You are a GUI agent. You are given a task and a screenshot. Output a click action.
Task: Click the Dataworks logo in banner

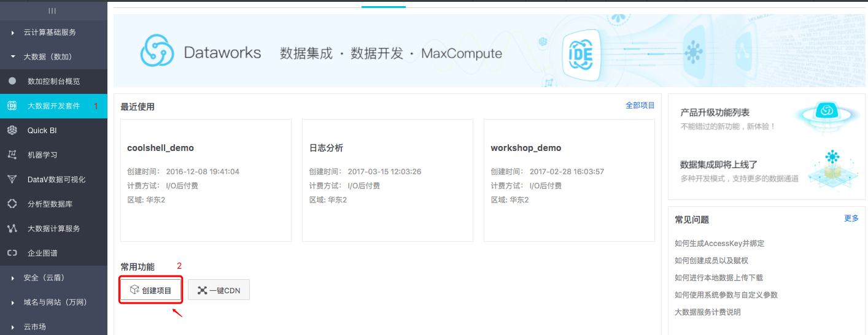[157, 50]
